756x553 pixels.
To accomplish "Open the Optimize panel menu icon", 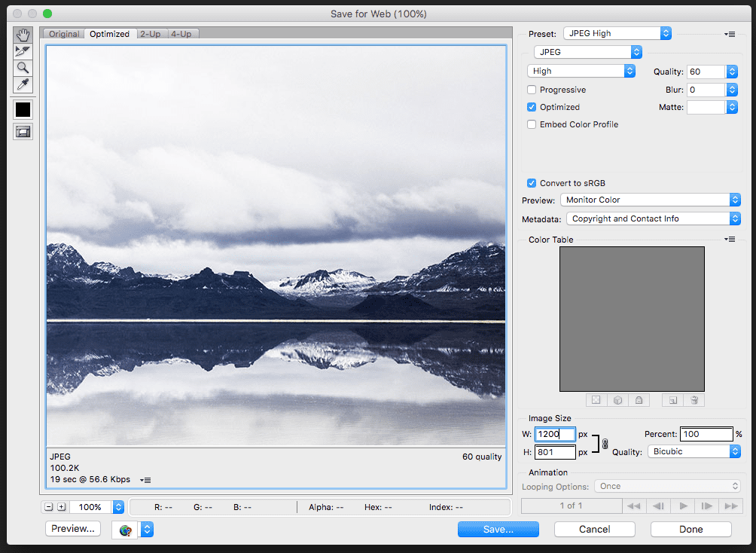I will [x=730, y=34].
